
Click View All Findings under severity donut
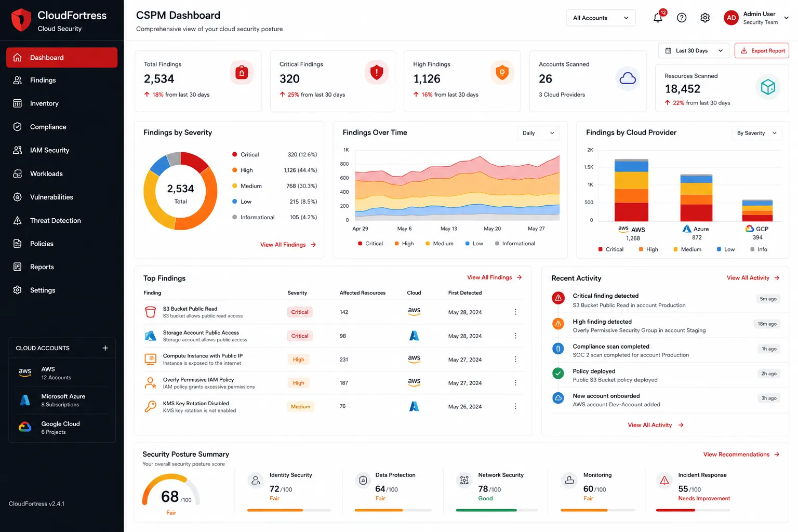pyautogui.click(x=288, y=245)
